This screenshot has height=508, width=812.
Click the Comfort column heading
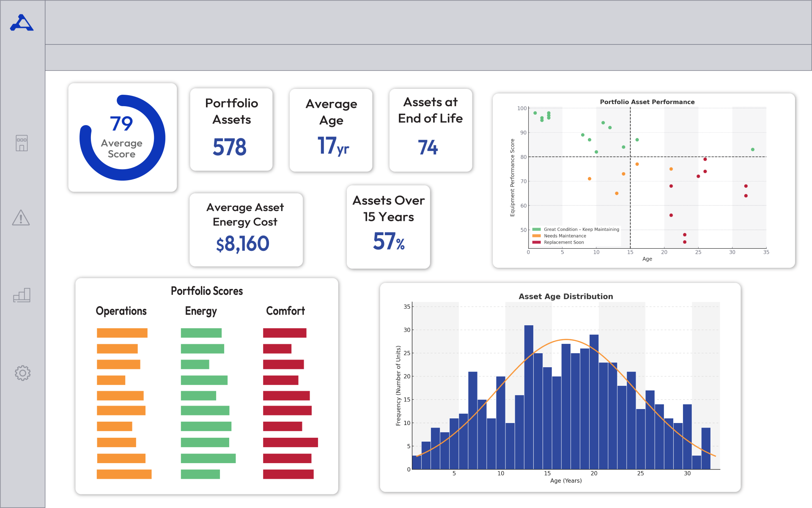[x=285, y=311]
